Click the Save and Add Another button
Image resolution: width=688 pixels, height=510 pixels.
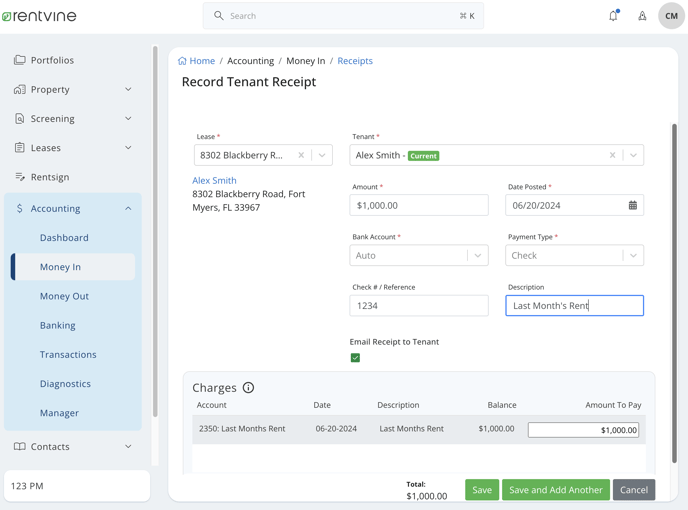[555, 490]
